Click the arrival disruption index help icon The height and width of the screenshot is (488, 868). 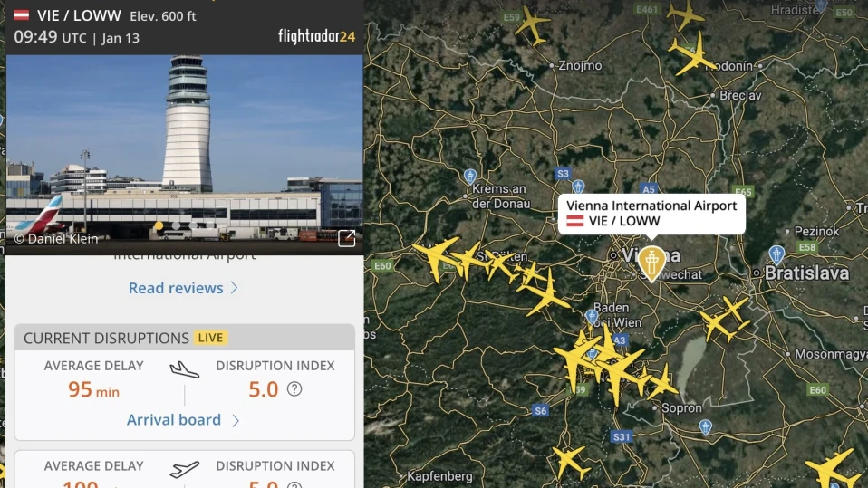click(294, 389)
